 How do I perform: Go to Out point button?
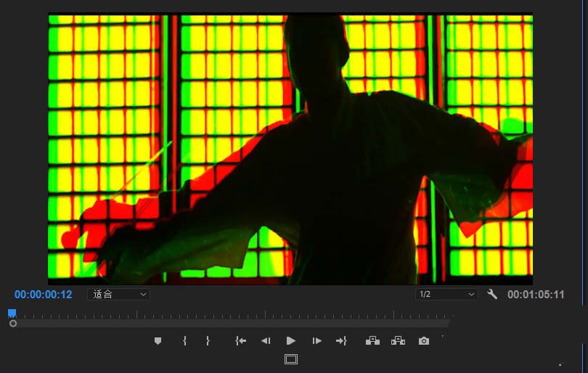(342, 341)
